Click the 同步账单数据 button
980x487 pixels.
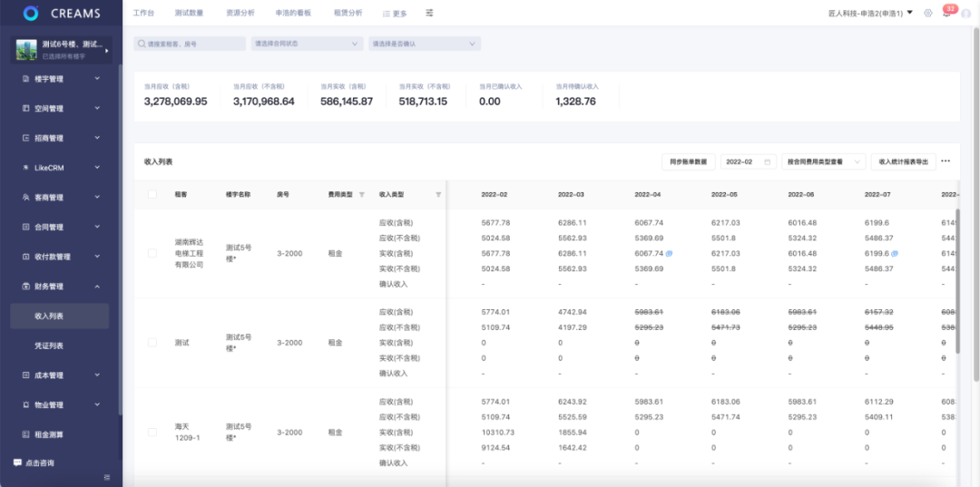pyautogui.click(x=687, y=161)
